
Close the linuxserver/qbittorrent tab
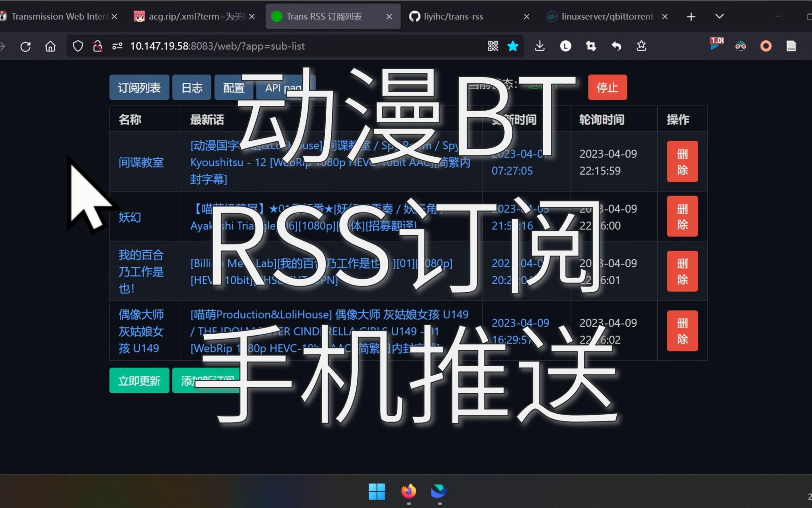[664, 16]
